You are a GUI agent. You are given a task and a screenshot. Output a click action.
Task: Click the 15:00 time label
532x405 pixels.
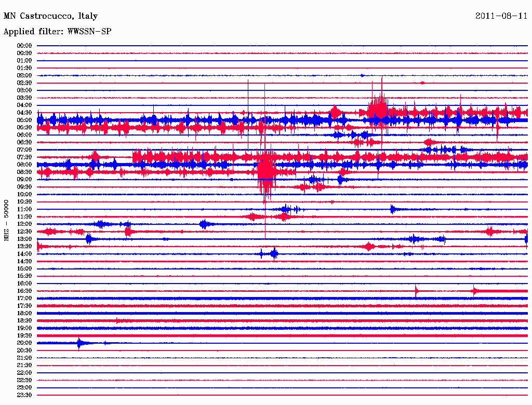click(24, 268)
